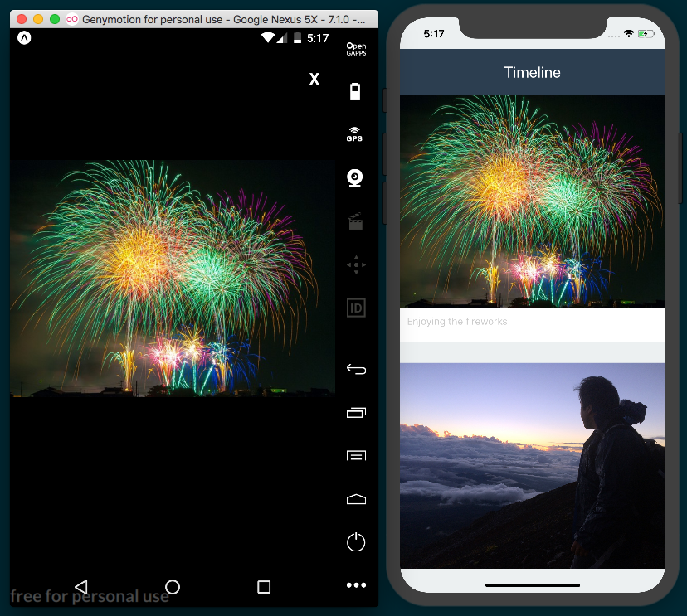Open the Genymotion battery widget
Viewport: 687px width, 616px height.
click(355, 92)
